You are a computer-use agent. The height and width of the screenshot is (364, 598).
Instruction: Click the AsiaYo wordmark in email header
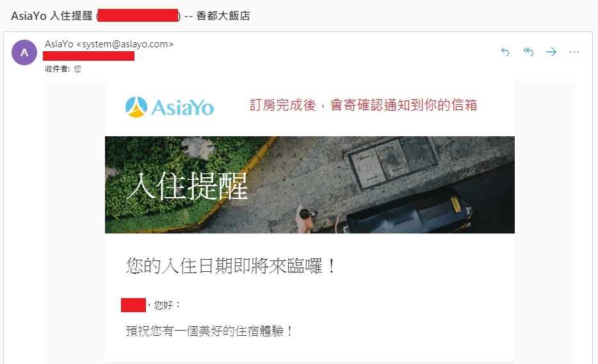tap(182, 107)
